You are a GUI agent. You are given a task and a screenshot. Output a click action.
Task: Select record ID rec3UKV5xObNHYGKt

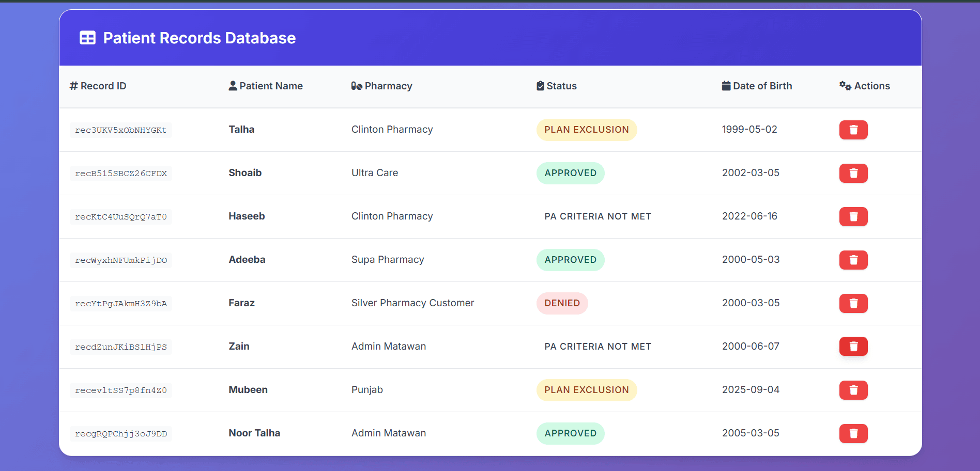click(x=121, y=130)
